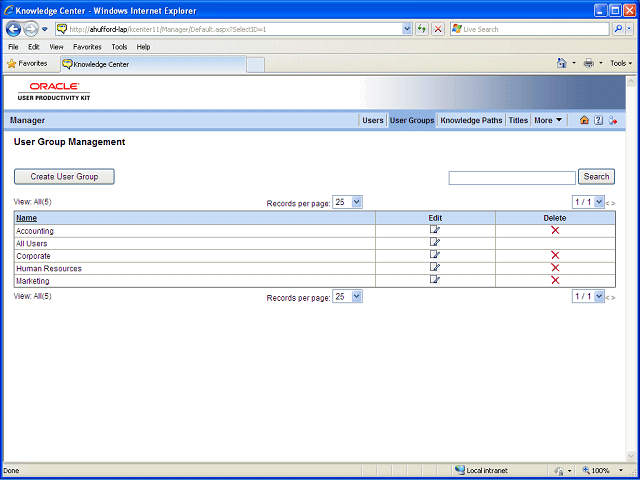This screenshot has width=640, height=480.
Task: Click in the user group search field
Action: click(512, 178)
